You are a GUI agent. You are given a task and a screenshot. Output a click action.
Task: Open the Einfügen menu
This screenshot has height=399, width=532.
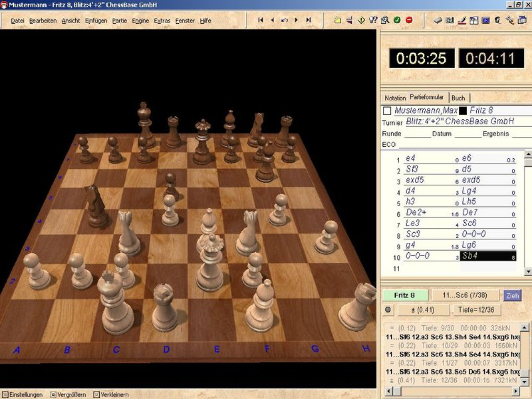pyautogui.click(x=96, y=21)
